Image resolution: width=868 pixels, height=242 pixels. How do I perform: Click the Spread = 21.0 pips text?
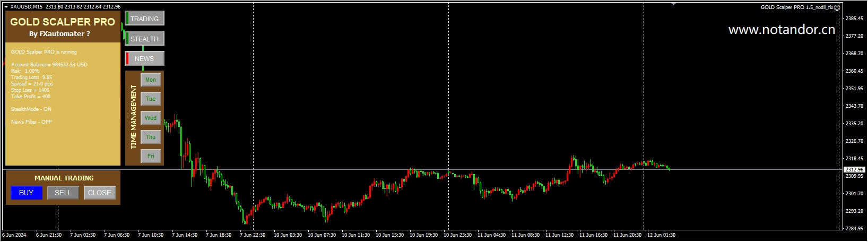pyautogui.click(x=32, y=84)
